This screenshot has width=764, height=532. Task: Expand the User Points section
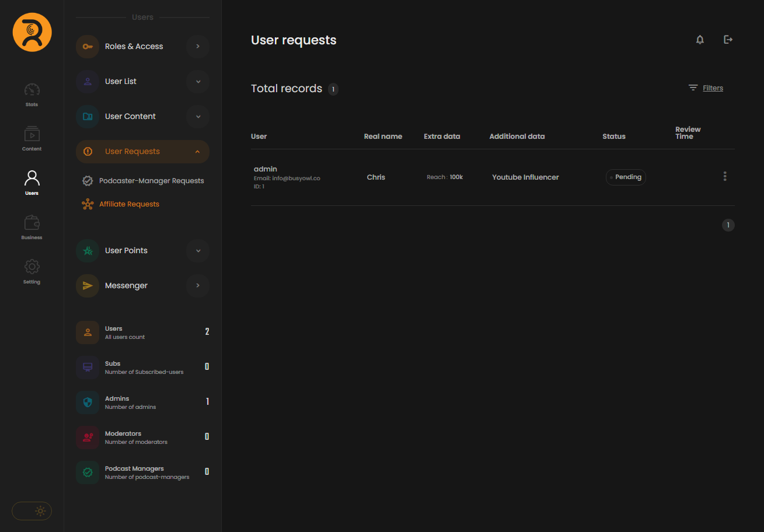pyautogui.click(x=198, y=251)
